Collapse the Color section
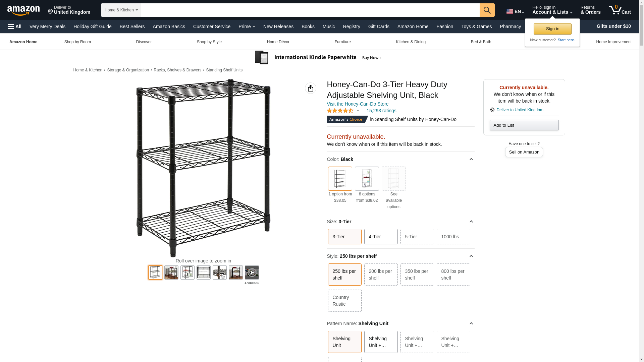Viewport: 644px width, 362px height. (471, 159)
